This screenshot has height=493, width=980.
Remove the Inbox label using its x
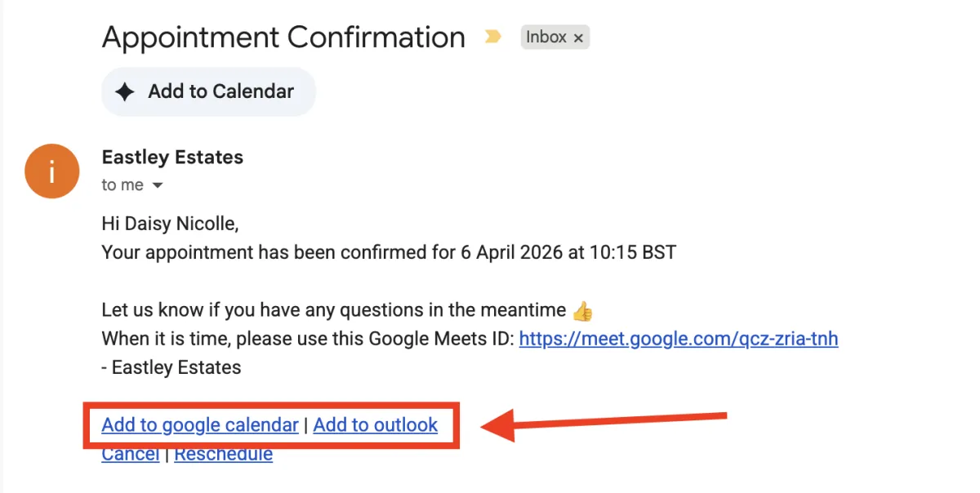point(578,38)
